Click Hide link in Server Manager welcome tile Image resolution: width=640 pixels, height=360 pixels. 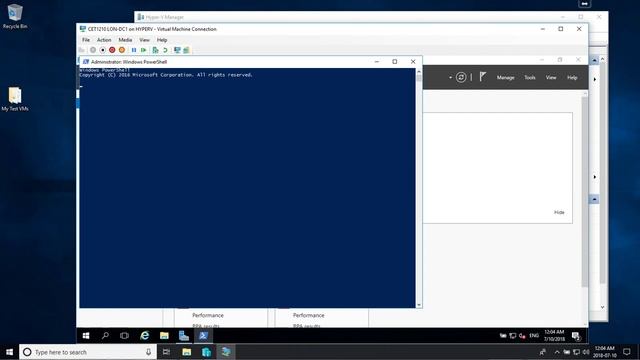(x=559, y=212)
